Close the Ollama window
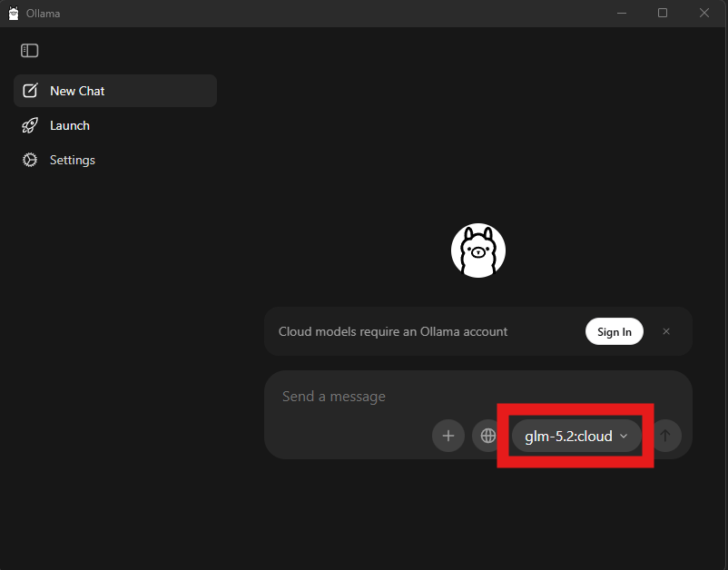The width and height of the screenshot is (728, 570). [703, 13]
